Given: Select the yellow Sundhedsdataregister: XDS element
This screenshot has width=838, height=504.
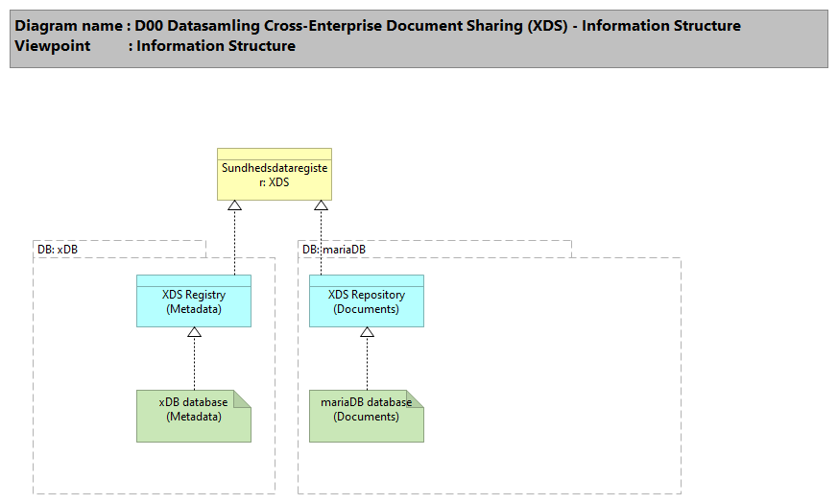Looking at the screenshot, I should [x=274, y=179].
